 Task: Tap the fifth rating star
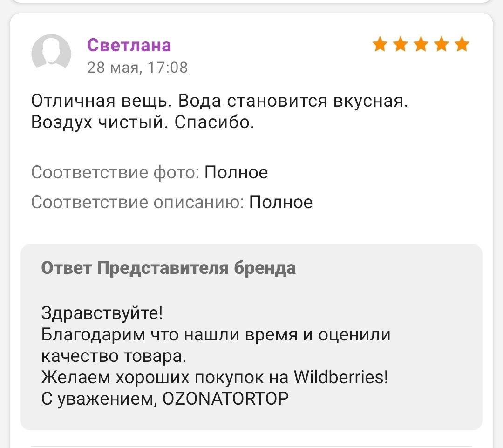(x=462, y=44)
